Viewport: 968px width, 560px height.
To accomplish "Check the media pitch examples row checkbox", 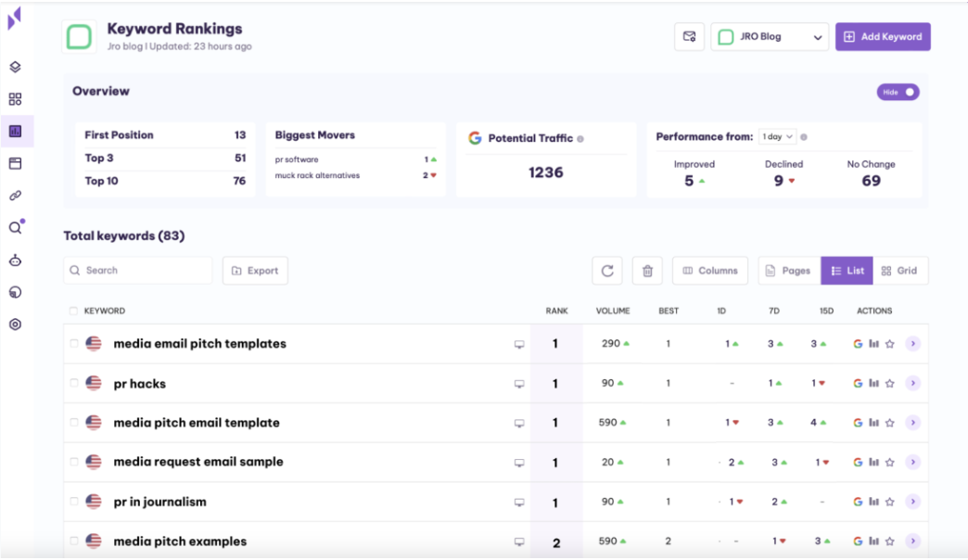I will (x=73, y=541).
